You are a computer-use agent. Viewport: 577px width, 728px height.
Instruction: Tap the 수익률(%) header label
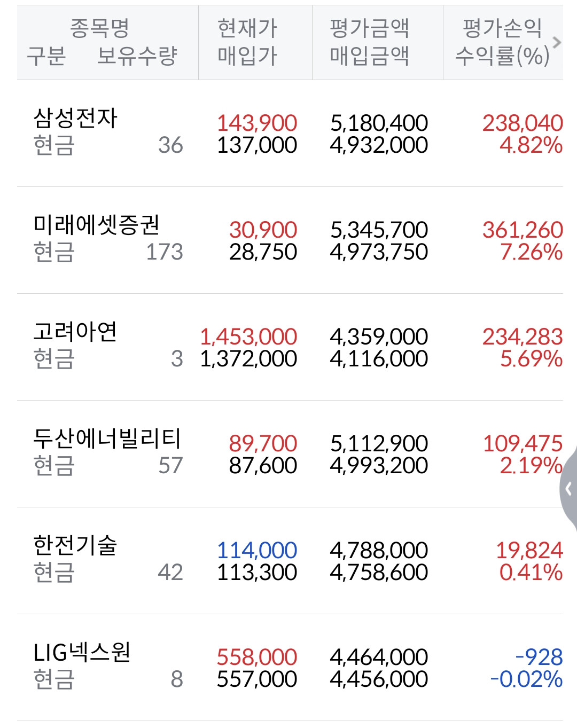[x=502, y=56]
